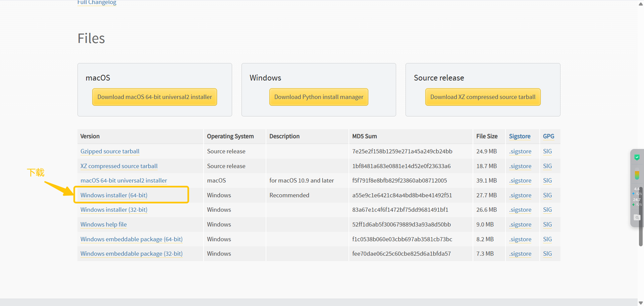Click the Sigstore column header link

tap(519, 136)
